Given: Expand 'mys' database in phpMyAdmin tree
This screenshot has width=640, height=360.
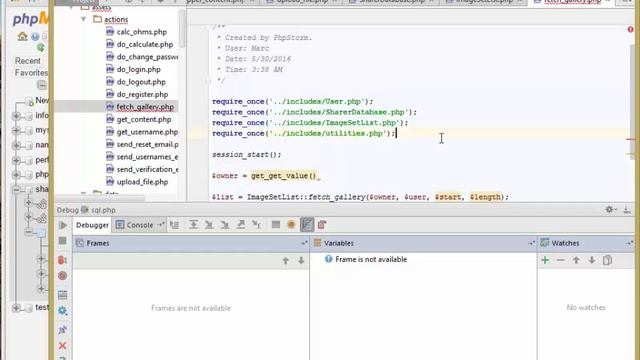Looking at the screenshot, I should [x=16, y=131].
